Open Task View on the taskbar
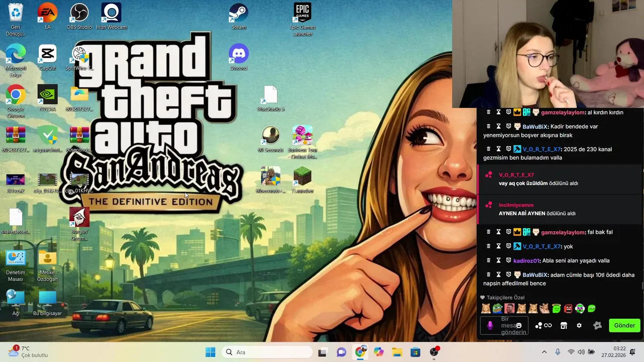The height and width of the screenshot is (362, 644). [x=322, y=352]
